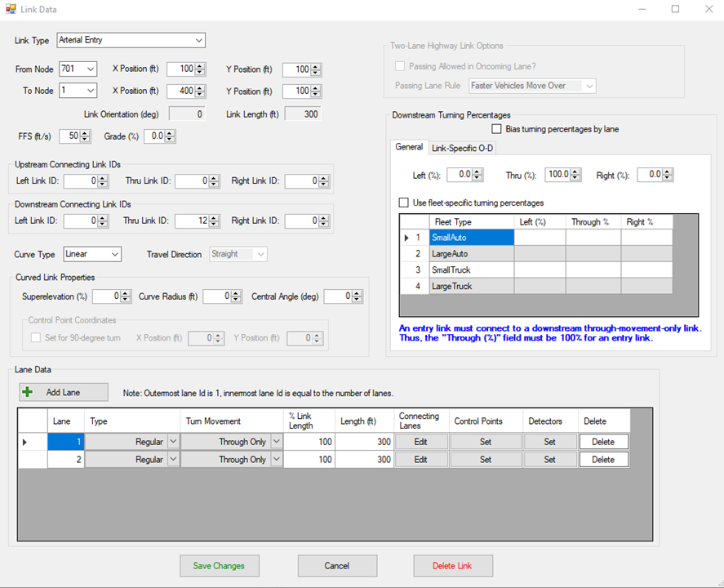Click the Superelevation (%) stepper

click(126, 296)
